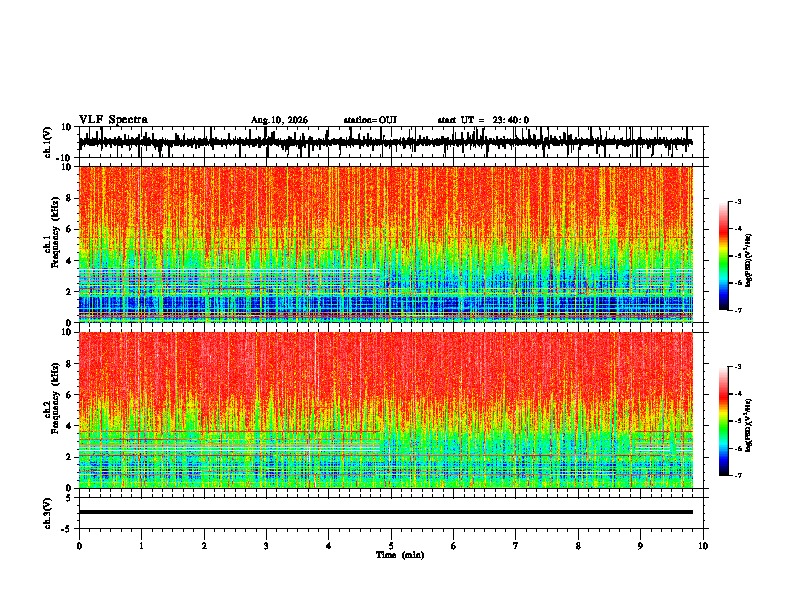Click the thick black ch.3 voltage trace

(385, 512)
